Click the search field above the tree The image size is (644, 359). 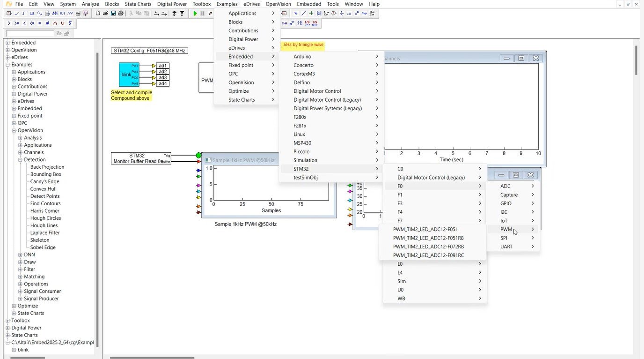pyautogui.click(x=31, y=33)
